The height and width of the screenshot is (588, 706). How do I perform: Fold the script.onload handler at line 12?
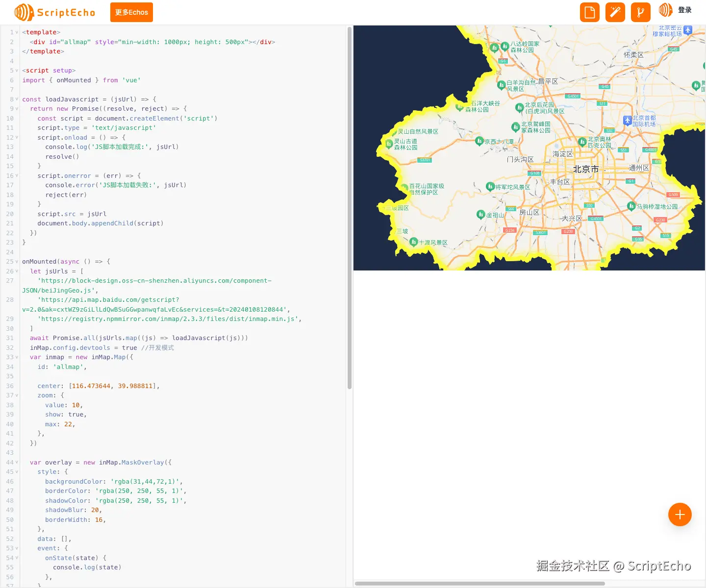pyautogui.click(x=17, y=138)
